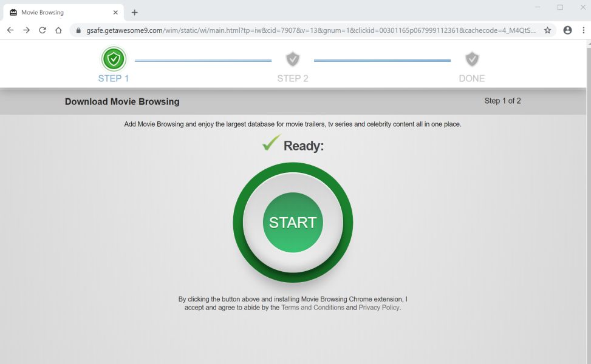Open a new browser tab

[x=135, y=12]
